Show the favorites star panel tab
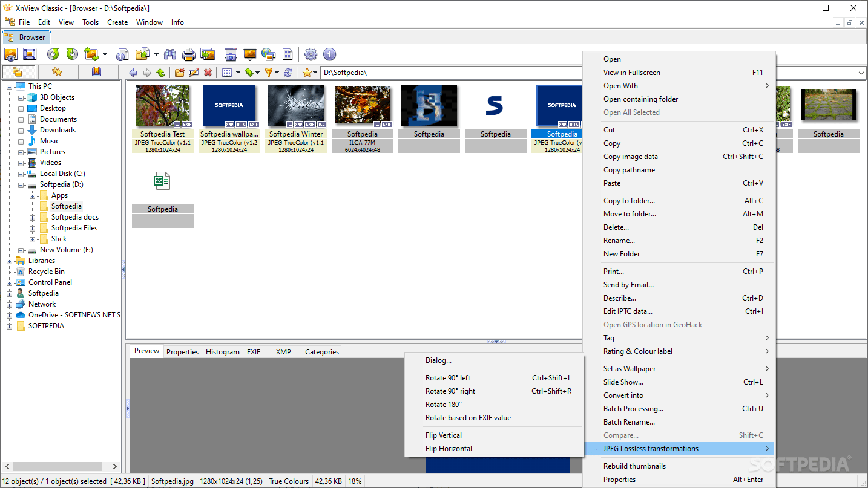The image size is (868, 488). 57,72
